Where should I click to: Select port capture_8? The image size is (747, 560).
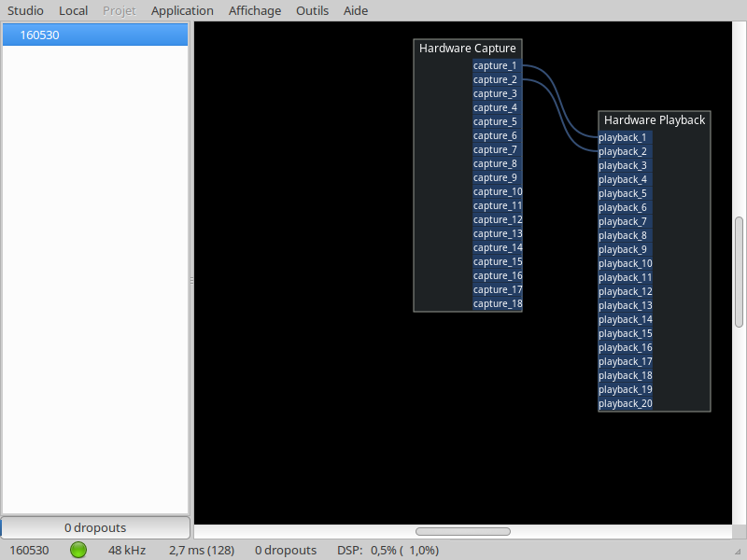point(498,164)
